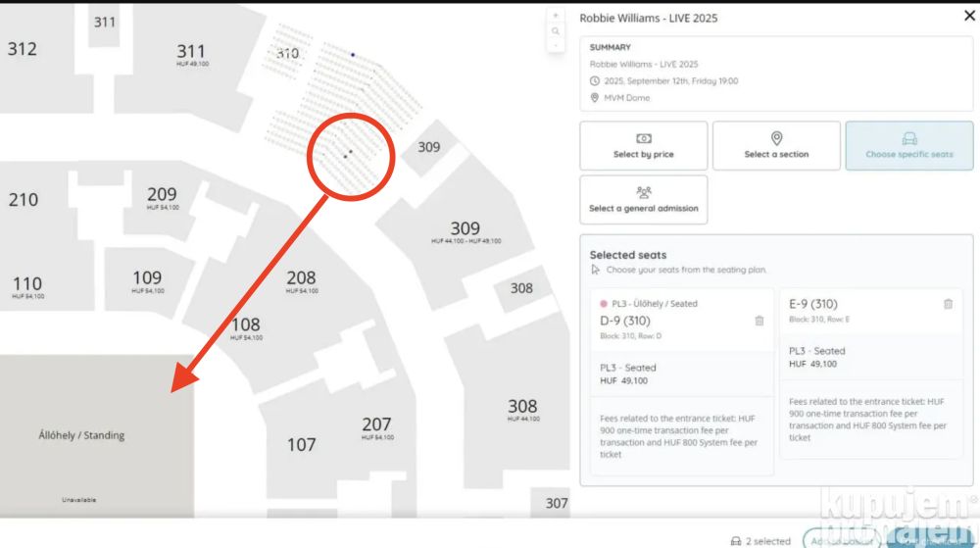Click the seat icon beside 2 selected
Image resolution: width=980 pixels, height=548 pixels.
736,541
